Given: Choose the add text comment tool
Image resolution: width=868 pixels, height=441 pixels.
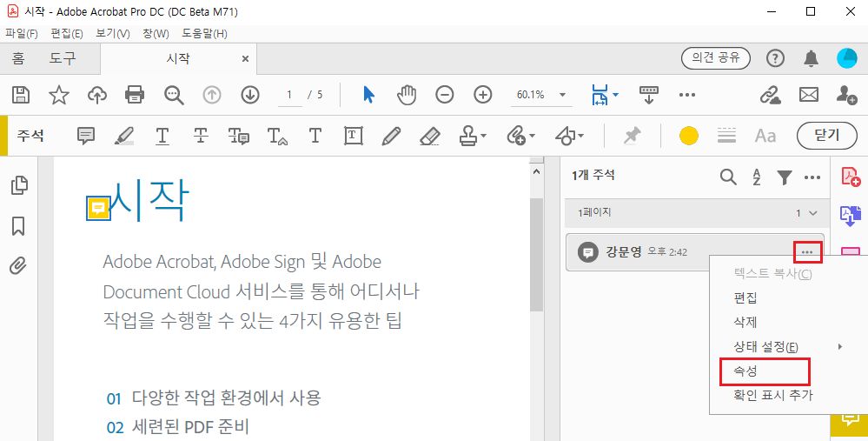Looking at the screenshot, I should tap(315, 135).
